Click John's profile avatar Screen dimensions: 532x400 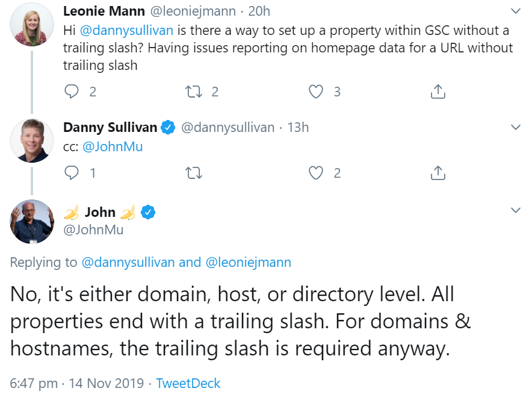(x=32, y=222)
